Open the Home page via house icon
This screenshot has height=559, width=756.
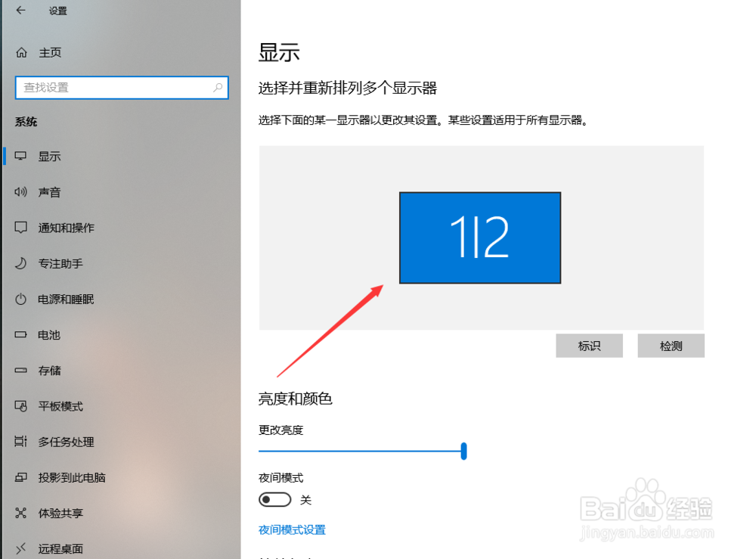point(21,53)
